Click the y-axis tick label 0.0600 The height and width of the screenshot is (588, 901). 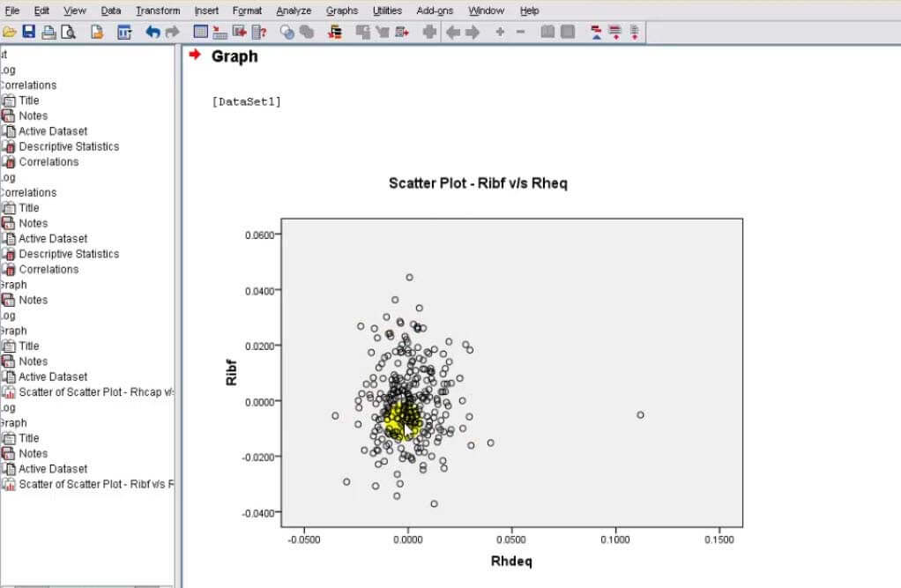point(260,235)
